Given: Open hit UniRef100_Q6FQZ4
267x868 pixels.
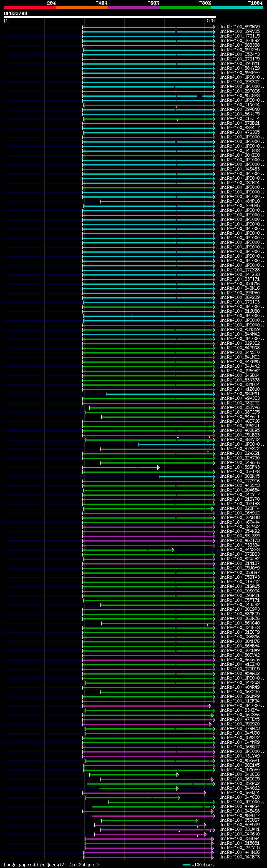Looking at the screenshot, I should 239,793.
